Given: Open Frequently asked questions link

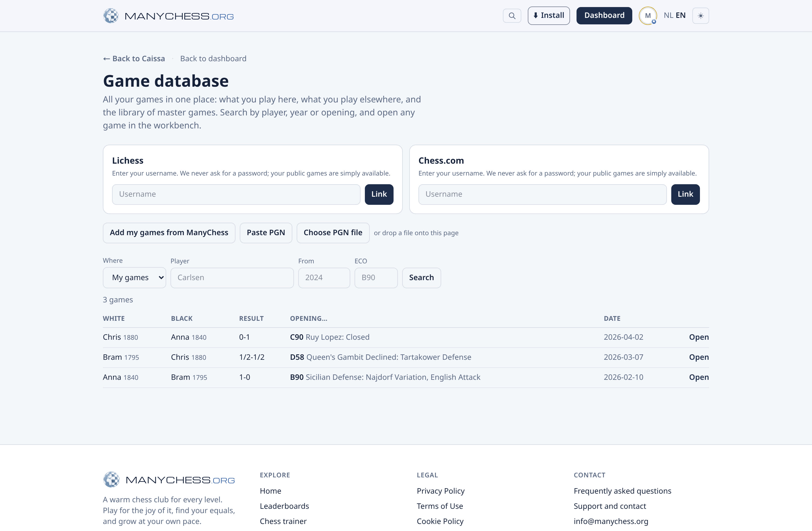Looking at the screenshot, I should 622,491.
